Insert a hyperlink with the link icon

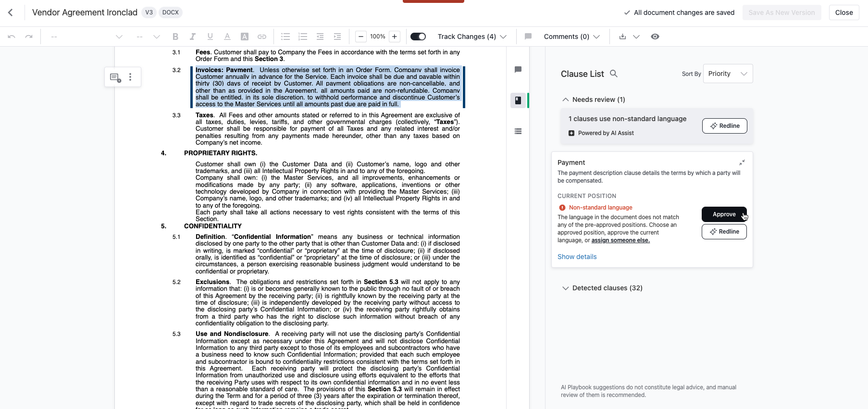262,37
